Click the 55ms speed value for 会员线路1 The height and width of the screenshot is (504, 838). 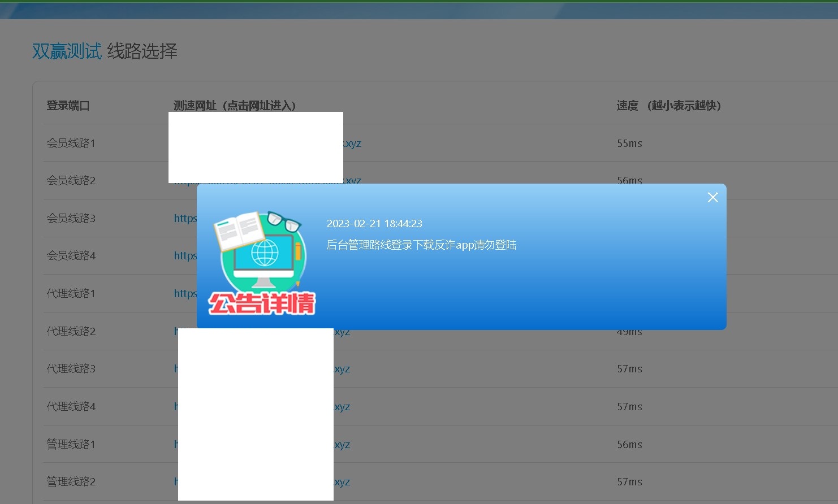coord(629,143)
